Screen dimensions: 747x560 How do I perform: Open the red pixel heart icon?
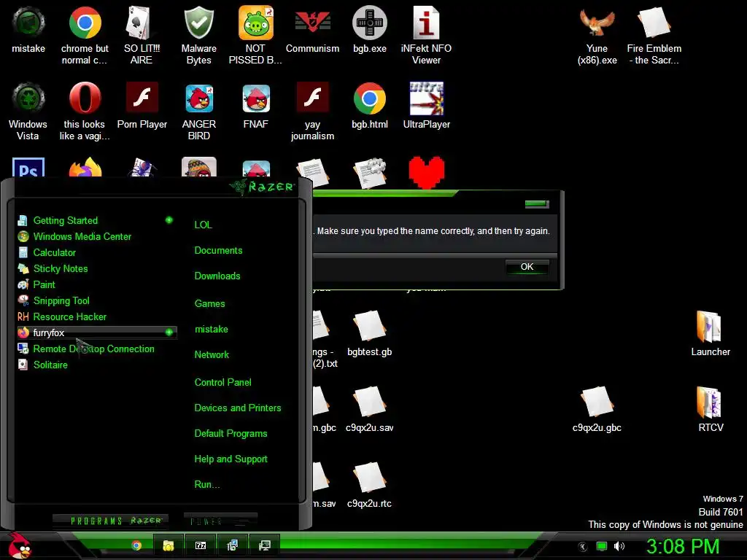426,172
